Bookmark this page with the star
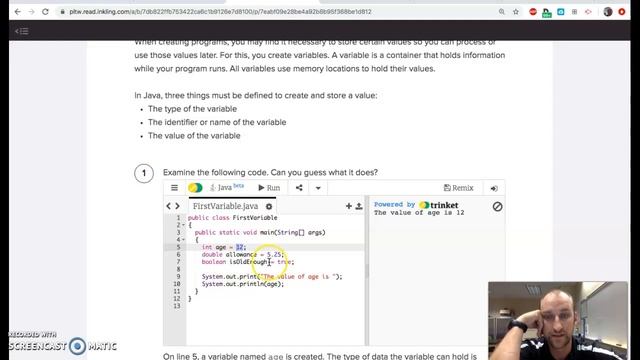The width and height of the screenshot is (640, 360). coord(516,12)
